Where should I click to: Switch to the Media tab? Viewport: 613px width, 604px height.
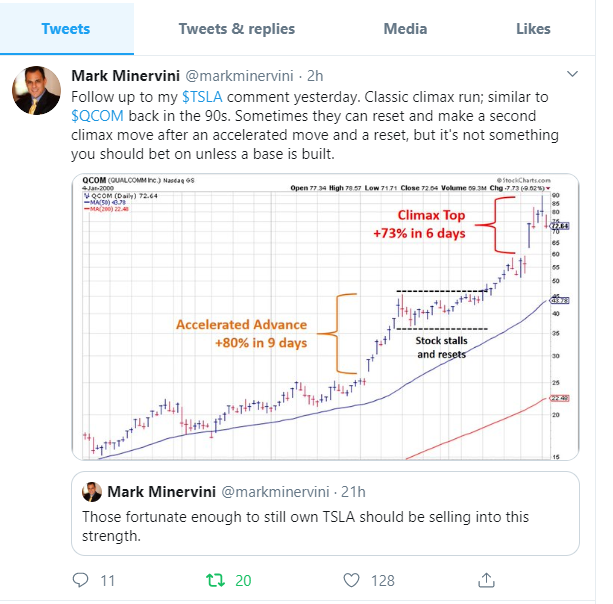click(x=405, y=29)
